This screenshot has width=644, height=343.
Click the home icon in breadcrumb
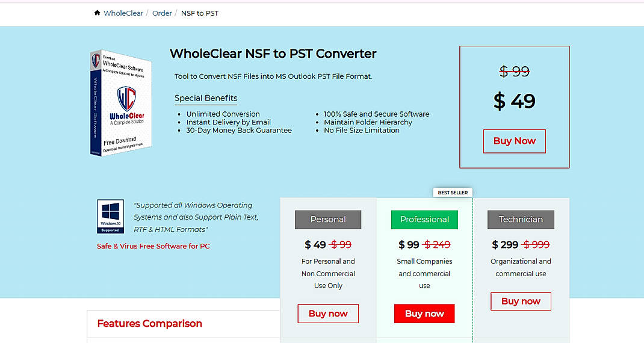(97, 13)
